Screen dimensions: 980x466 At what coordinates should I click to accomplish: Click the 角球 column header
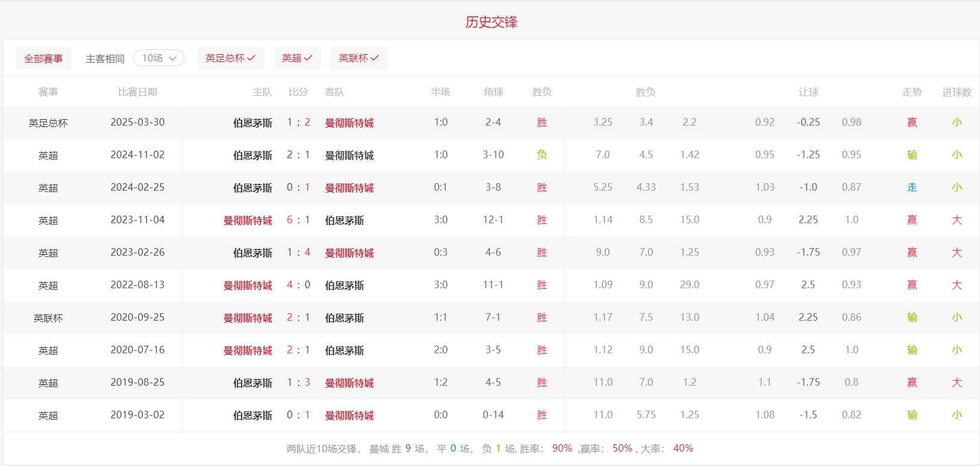pyautogui.click(x=493, y=92)
